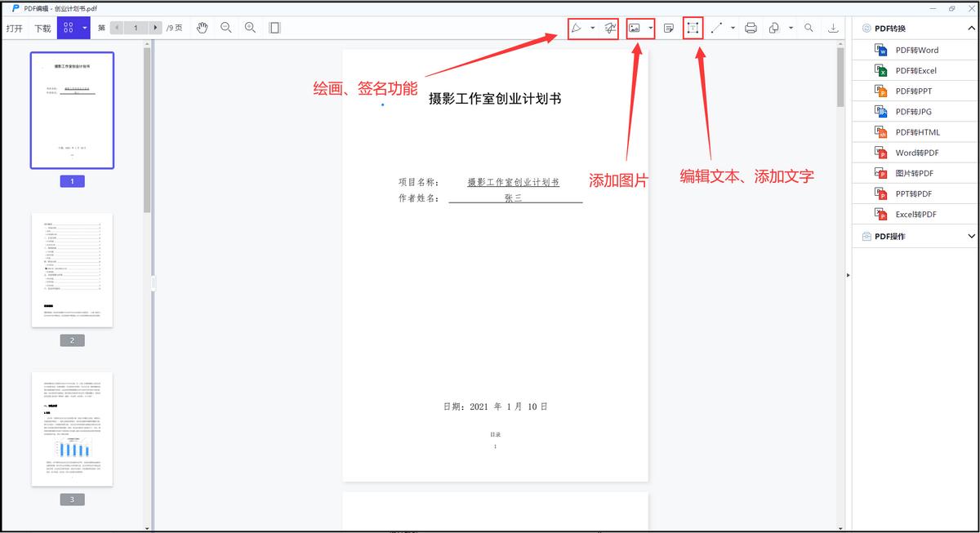Open the drawing tool dropdown arrow
Image resolution: width=980 pixels, height=533 pixels.
[592, 28]
